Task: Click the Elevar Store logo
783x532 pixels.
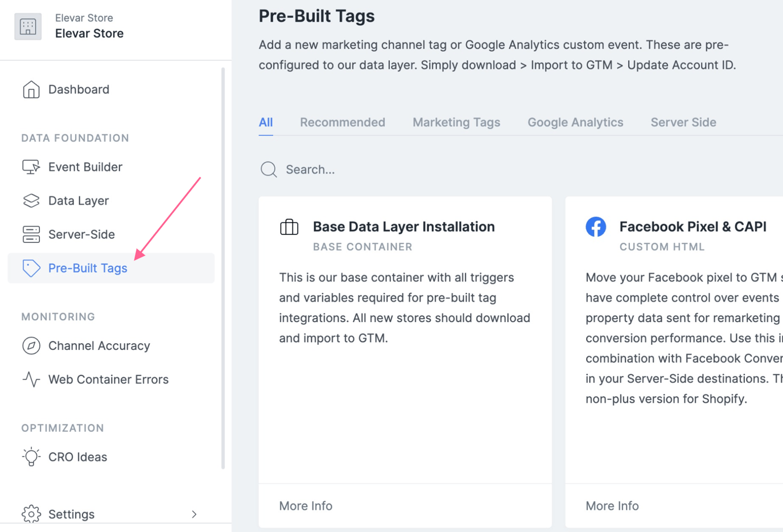Action: tap(28, 26)
